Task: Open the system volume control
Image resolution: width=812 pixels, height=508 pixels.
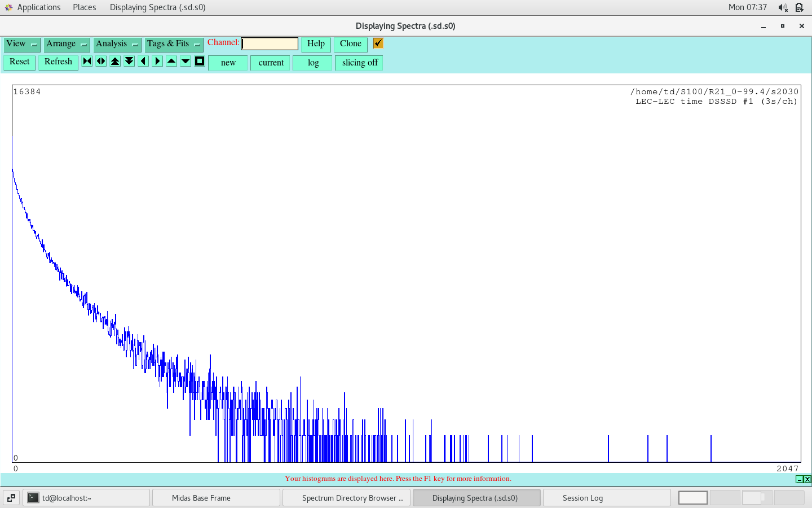Action: pyautogui.click(x=783, y=7)
